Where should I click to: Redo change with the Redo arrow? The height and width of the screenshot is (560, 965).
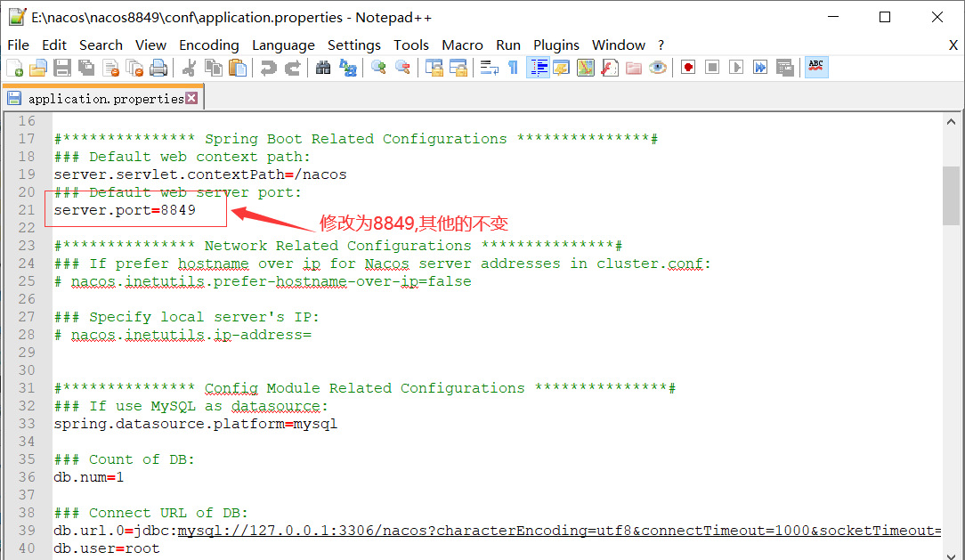(292, 68)
